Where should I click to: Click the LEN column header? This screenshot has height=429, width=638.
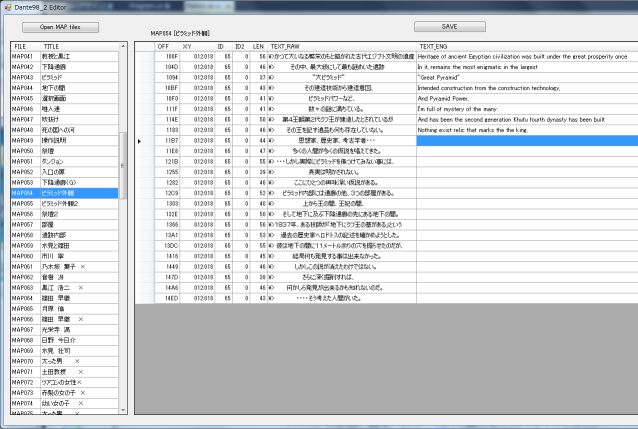tap(258, 46)
